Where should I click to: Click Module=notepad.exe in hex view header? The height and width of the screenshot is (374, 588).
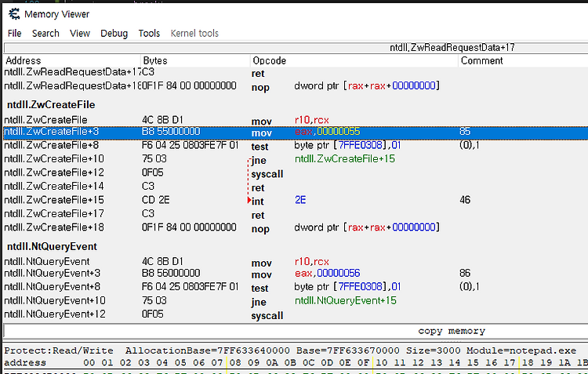pyautogui.click(x=521, y=350)
